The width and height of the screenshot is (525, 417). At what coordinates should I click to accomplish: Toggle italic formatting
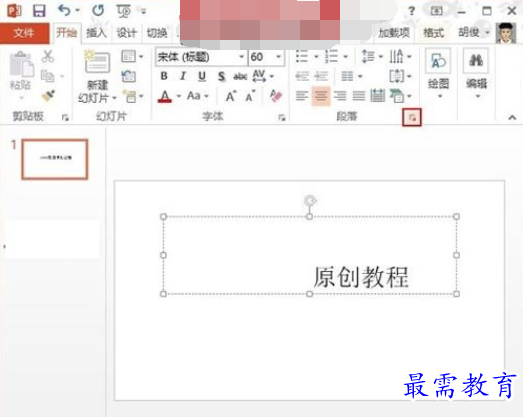point(183,76)
